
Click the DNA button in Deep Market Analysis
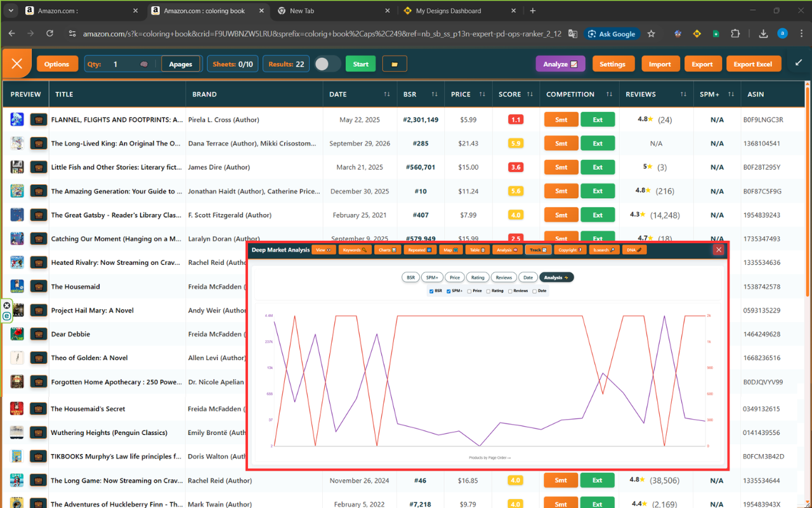click(634, 250)
